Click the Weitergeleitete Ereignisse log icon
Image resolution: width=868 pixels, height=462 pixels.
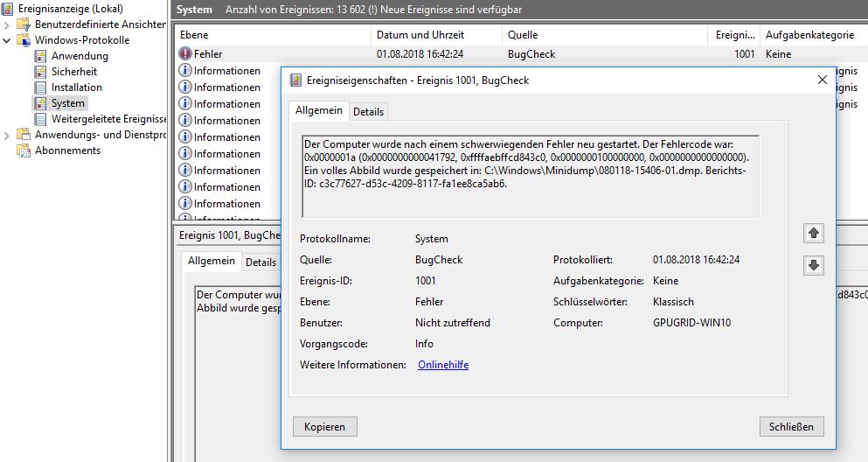click(x=40, y=119)
